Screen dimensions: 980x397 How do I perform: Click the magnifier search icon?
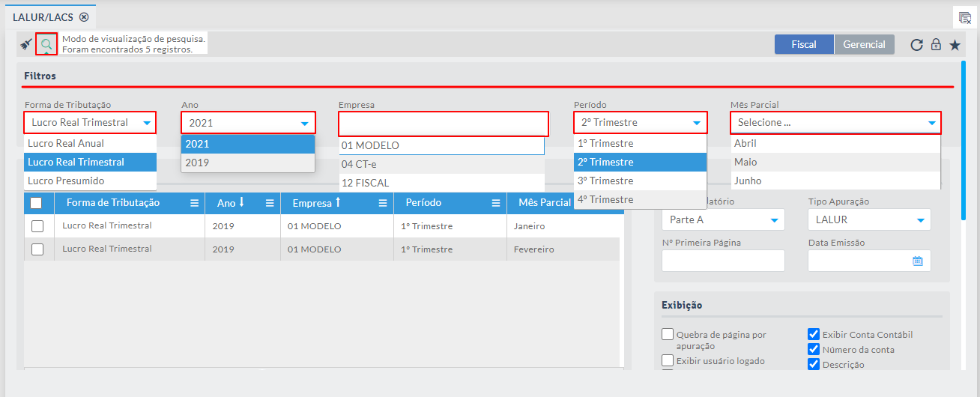pos(46,44)
